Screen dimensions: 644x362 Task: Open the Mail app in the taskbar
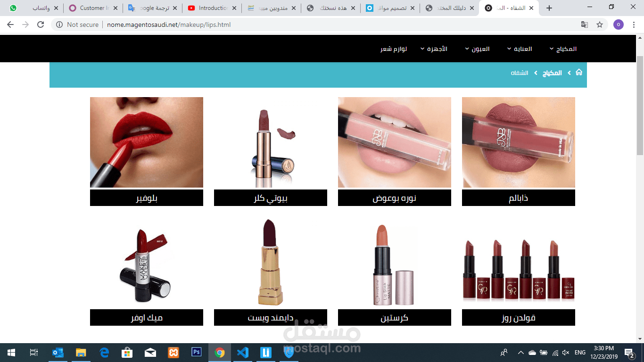[150, 352]
